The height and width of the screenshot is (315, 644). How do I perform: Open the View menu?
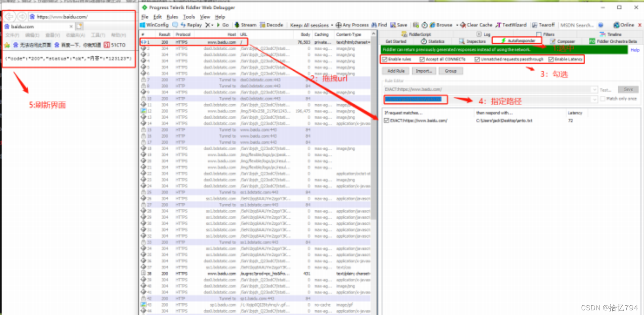pyautogui.click(x=205, y=17)
